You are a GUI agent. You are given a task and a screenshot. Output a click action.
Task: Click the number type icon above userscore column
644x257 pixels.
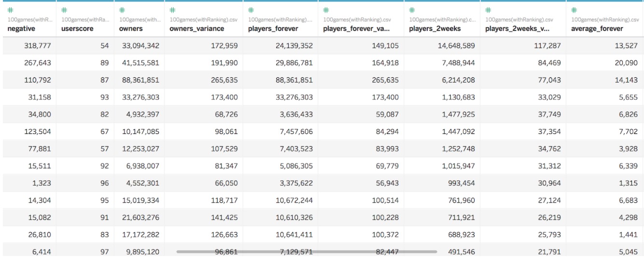(x=65, y=10)
